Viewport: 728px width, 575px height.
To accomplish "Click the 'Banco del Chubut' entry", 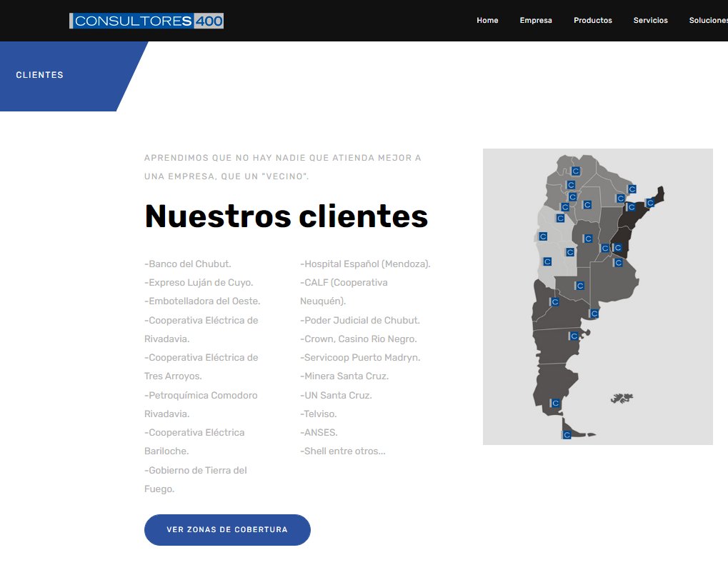I will click(188, 264).
